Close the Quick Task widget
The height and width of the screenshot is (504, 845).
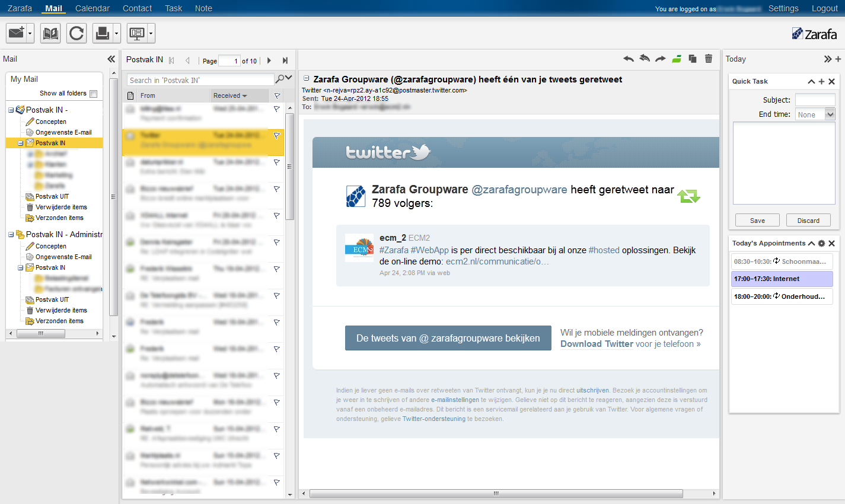coord(831,81)
